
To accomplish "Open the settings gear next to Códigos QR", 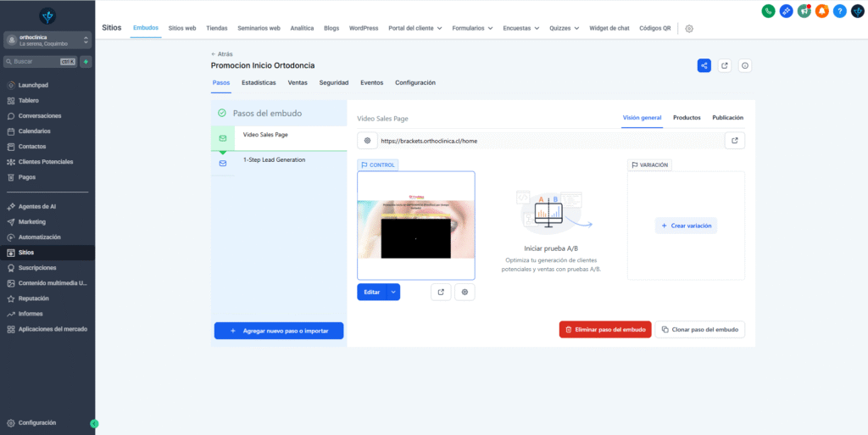I will pos(689,28).
